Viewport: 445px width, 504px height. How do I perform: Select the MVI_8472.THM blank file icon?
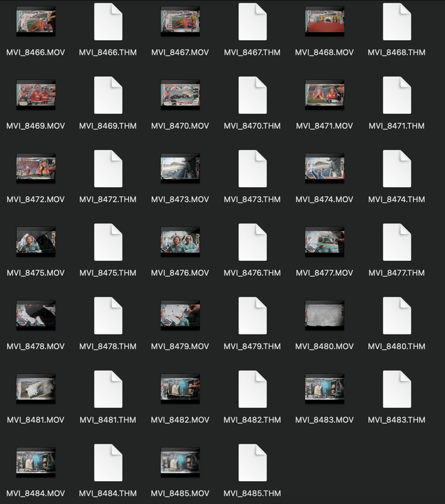tap(108, 169)
